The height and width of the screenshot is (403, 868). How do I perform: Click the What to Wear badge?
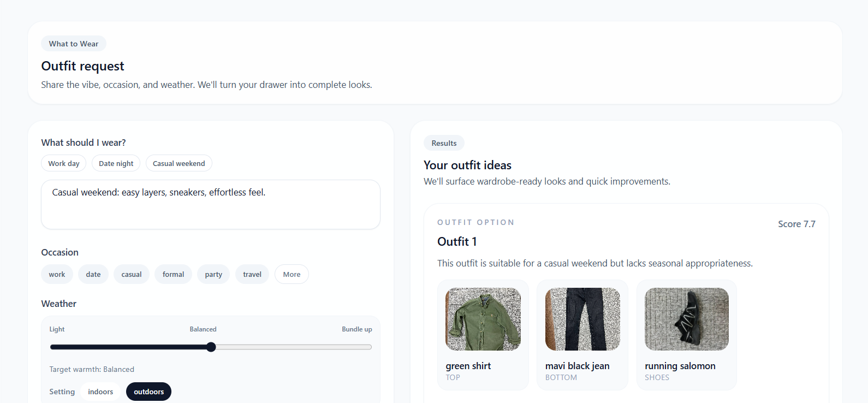coord(73,44)
